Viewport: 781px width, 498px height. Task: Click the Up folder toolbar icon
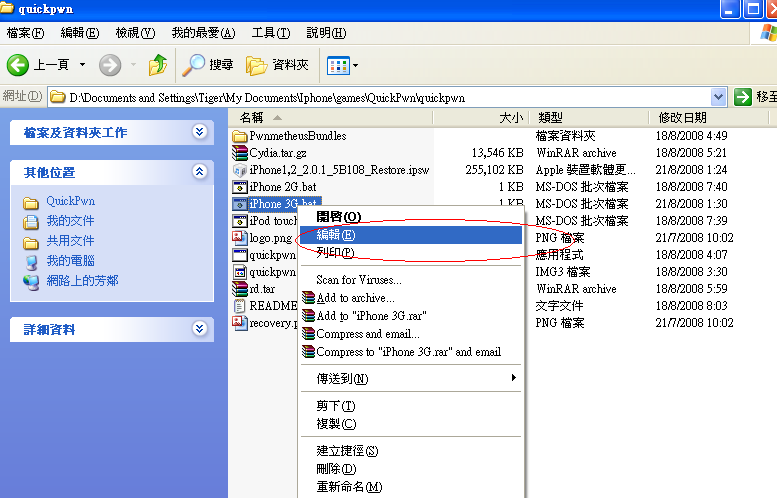158,65
